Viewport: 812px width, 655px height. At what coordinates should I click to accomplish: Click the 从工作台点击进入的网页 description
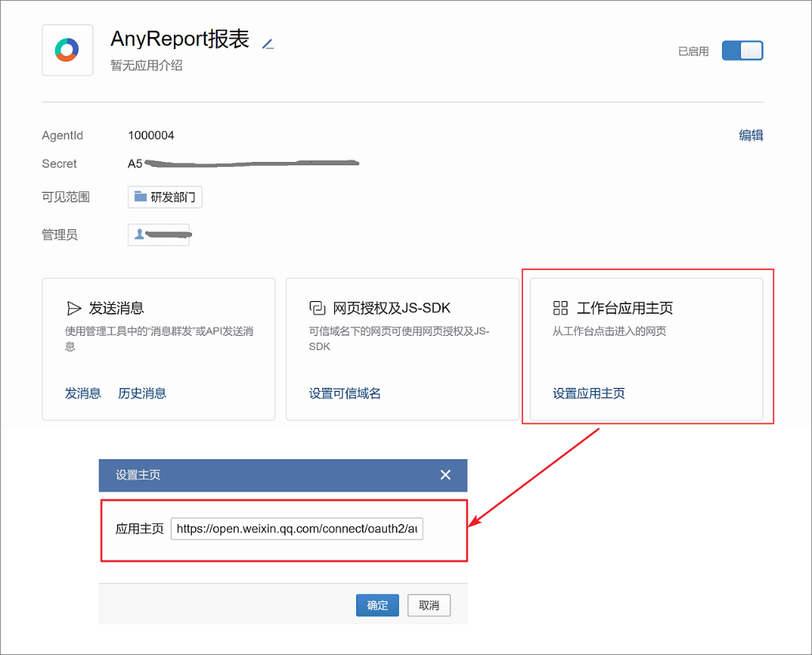(610, 331)
